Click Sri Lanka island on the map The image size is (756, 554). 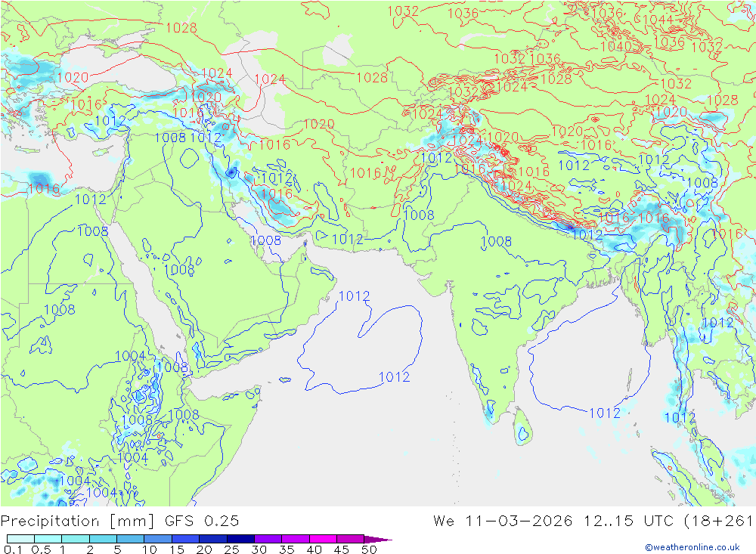[x=522, y=427]
